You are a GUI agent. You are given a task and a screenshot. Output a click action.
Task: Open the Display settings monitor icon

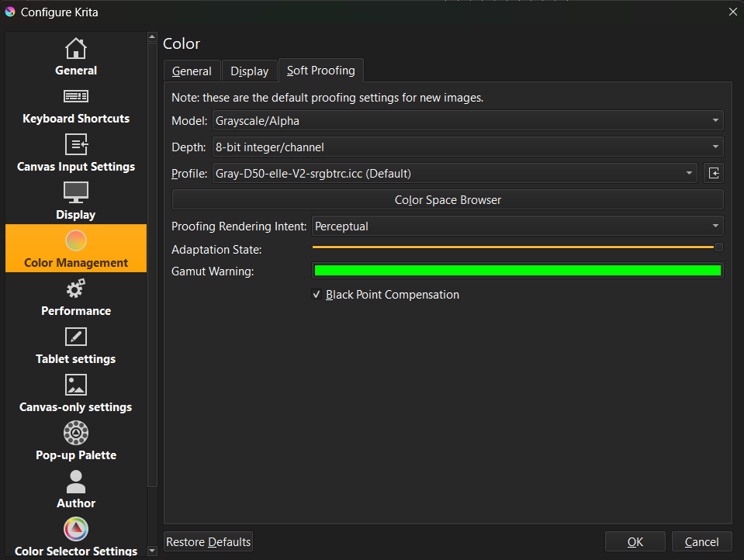tap(76, 192)
